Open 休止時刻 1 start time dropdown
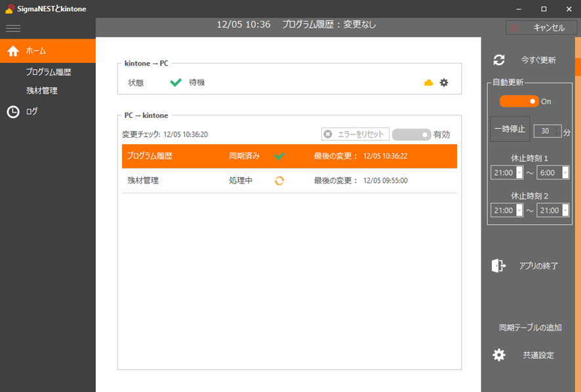The image size is (581, 392). pyautogui.click(x=519, y=172)
